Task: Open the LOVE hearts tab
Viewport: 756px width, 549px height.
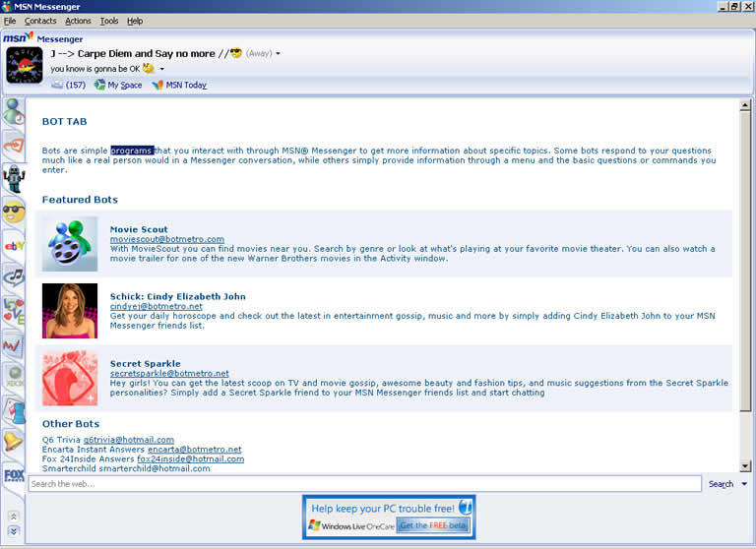Action: pyautogui.click(x=14, y=311)
